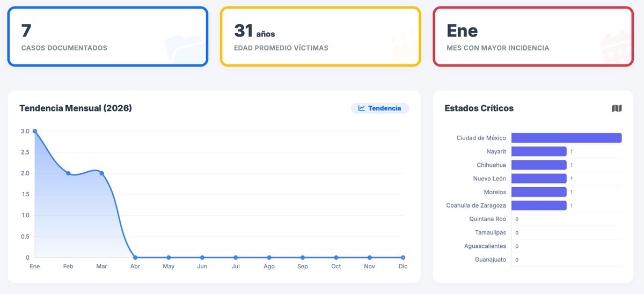Click the May data point on the chart
This screenshot has height=294, width=644.
[169, 258]
